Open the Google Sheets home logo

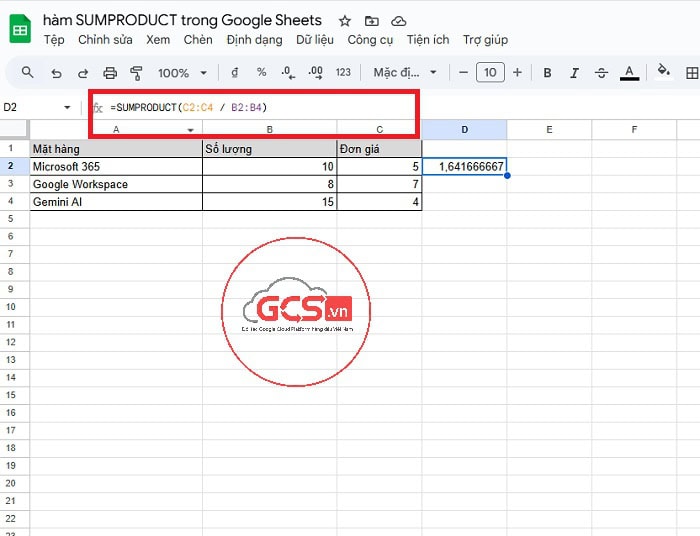[20, 29]
